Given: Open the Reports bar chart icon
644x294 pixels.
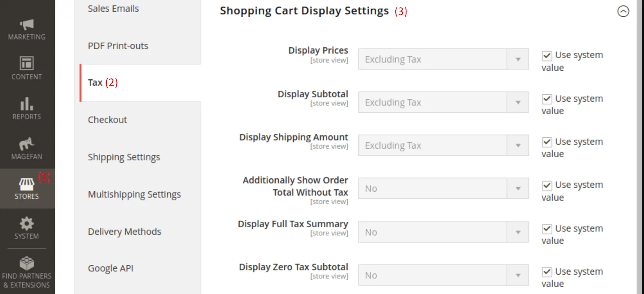Looking at the screenshot, I should pyautogui.click(x=27, y=104).
